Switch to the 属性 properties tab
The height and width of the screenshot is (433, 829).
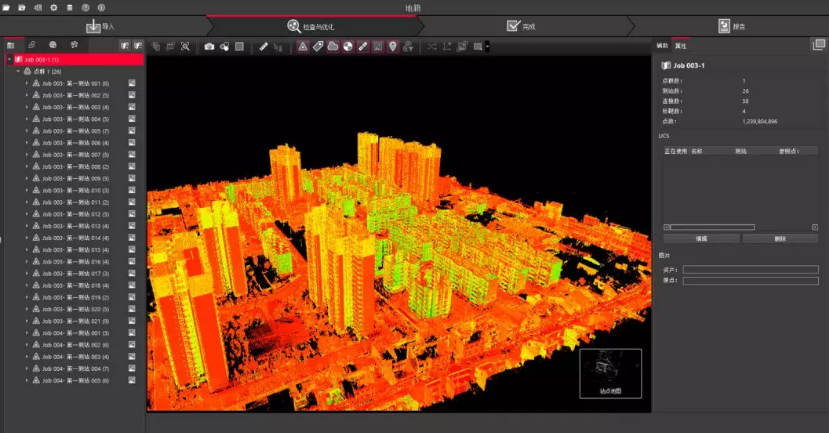click(x=680, y=46)
